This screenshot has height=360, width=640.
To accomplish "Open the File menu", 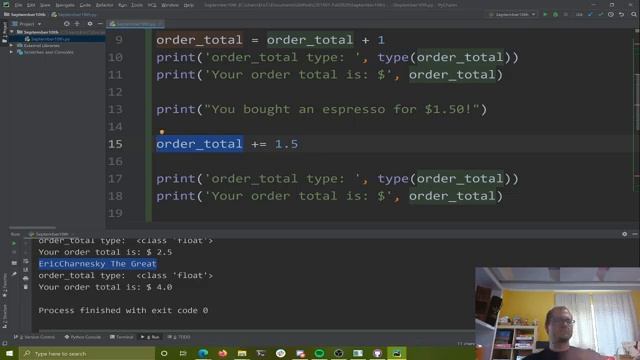I will click(x=18, y=5).
